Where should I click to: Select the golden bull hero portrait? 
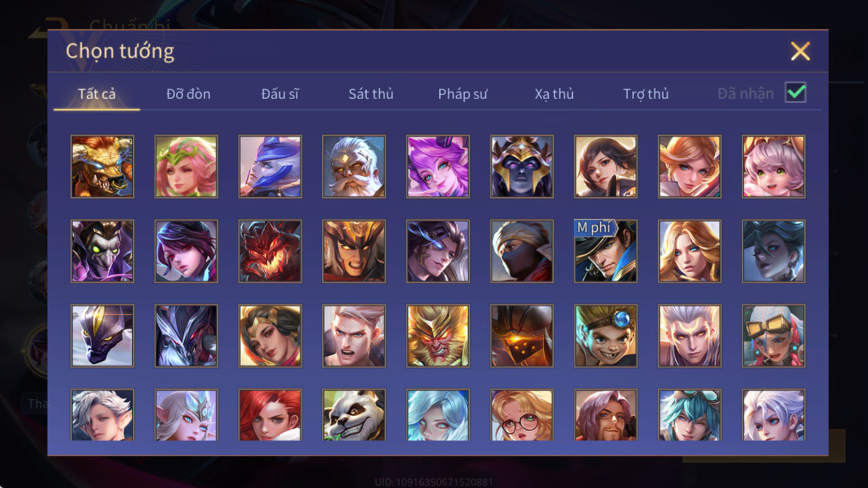(102, 166)
